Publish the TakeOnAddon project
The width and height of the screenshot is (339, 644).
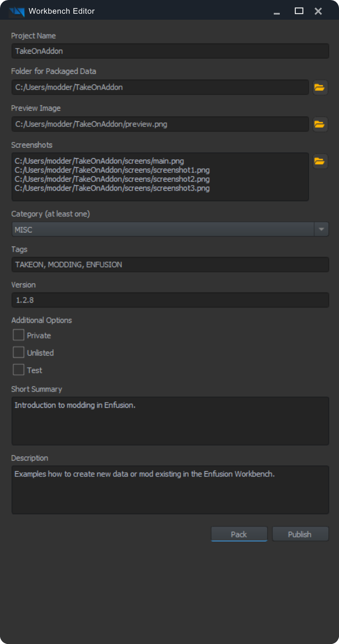pos(300,534)
